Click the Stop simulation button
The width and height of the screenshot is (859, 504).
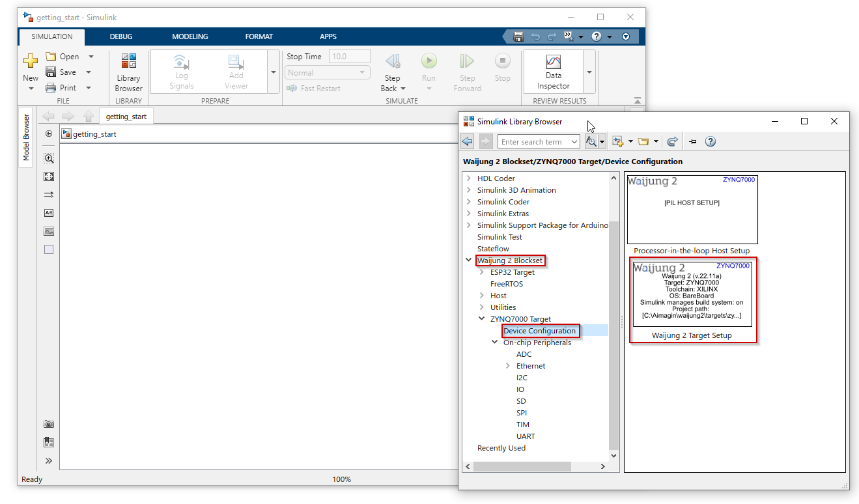pos(502,61)
